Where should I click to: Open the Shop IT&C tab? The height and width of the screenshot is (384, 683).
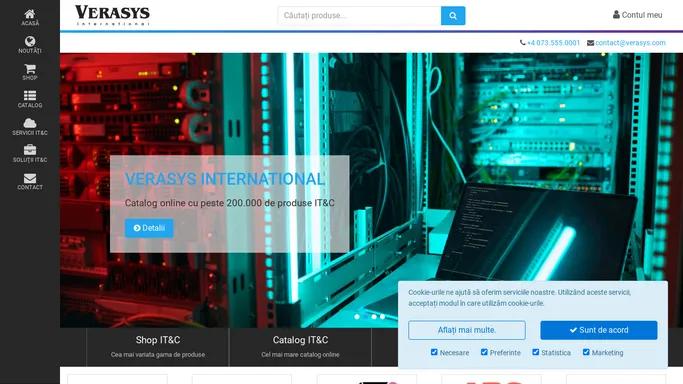coord(158,347)
